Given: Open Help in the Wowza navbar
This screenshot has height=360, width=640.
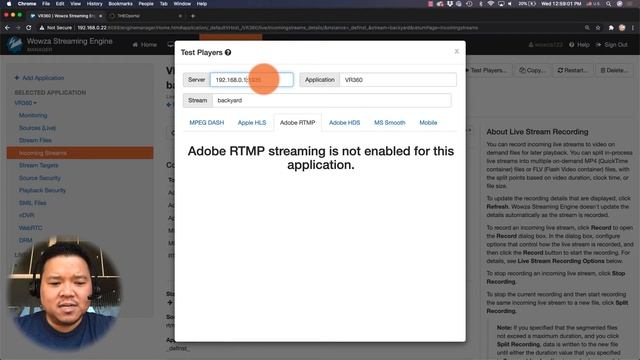Looking at the screenshot, I should pos(579,44).
